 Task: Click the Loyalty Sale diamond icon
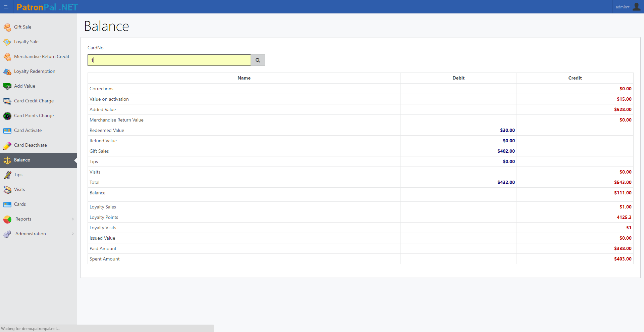[x=7, y=42]
